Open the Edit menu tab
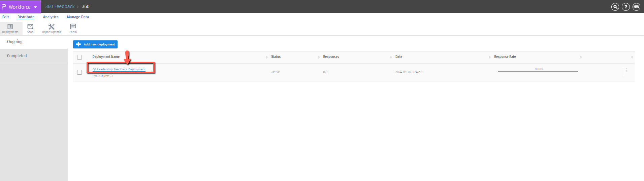The width and height of the screenshot is (644, 181). pyautogui.click(x=6, y=17)
